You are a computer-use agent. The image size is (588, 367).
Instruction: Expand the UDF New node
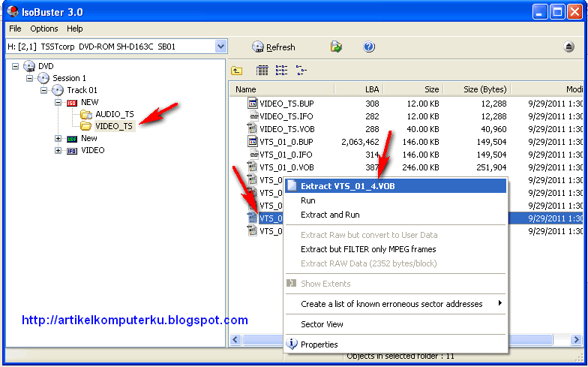58,138
